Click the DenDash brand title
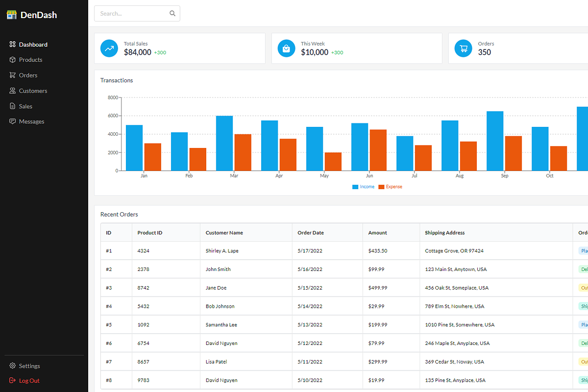Screen dimensions: 588x392 [39, 15]
